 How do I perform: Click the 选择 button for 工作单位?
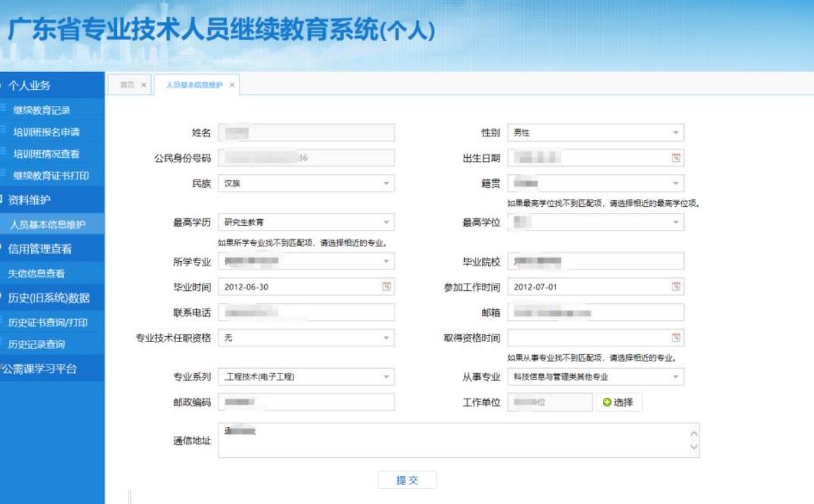click(619, 402)
